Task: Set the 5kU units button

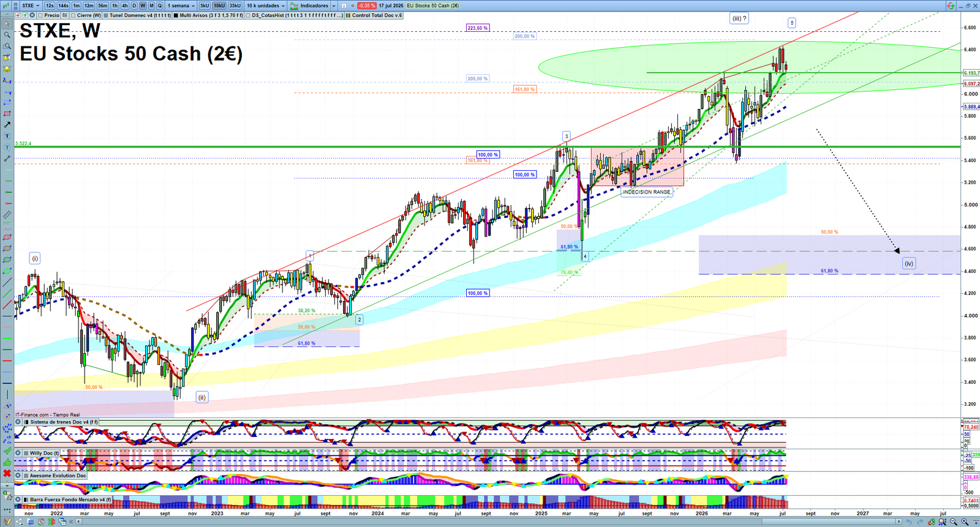Action: pyautogui.click(x=205, y=6)
